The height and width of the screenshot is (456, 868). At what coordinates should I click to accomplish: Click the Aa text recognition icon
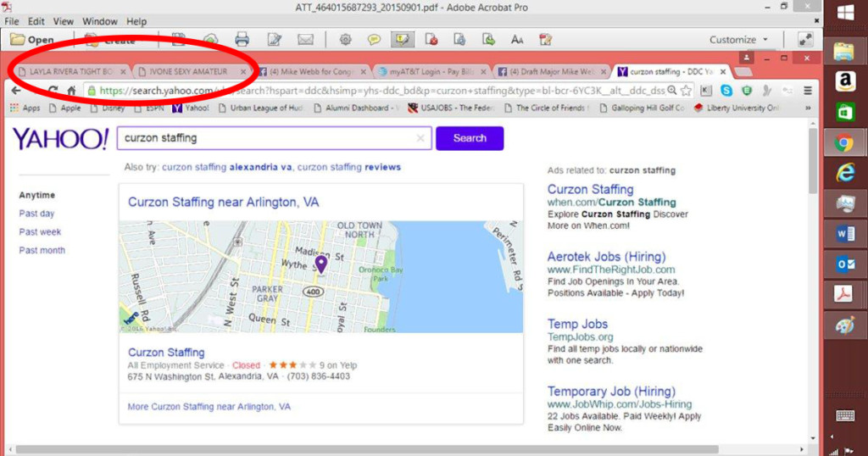516,40
